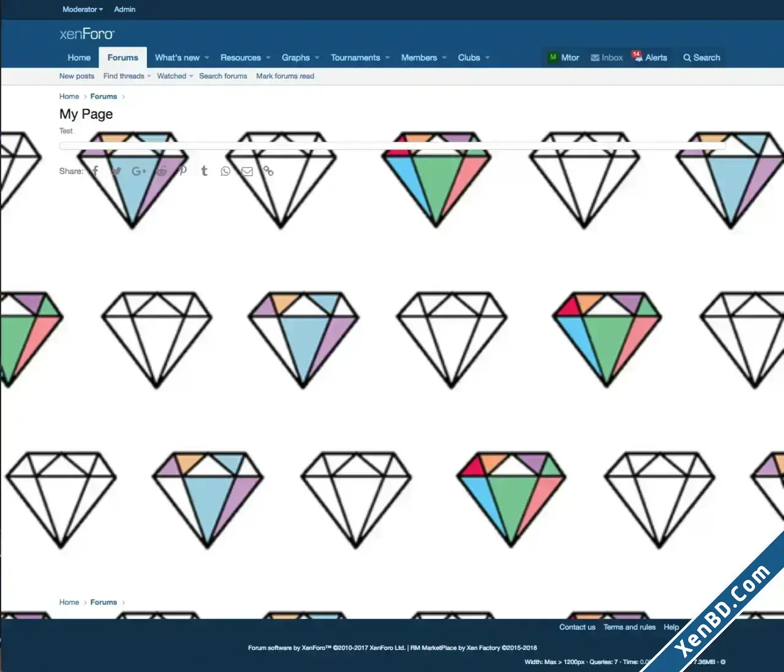Open the Clubs tab
The width and height of the screenshot is (784, 672).
469,58
